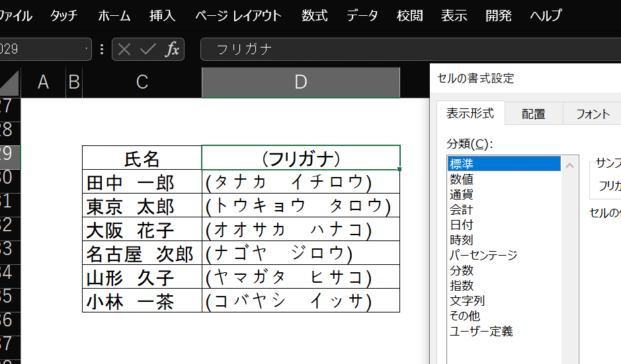Click the cell 小林 一茶
The image size is (621, 364).
tap(142, 301)
